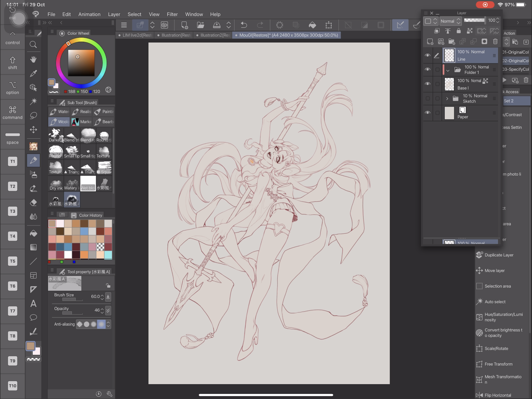Click the Save icon in the command bar
Viewport: 532px width, 399px height.
pos(217,25)
